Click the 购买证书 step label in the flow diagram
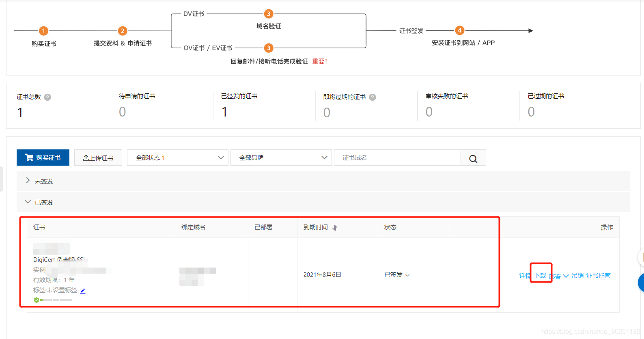Viewport: 644px width, 339px height. click(x=44, y=43)
